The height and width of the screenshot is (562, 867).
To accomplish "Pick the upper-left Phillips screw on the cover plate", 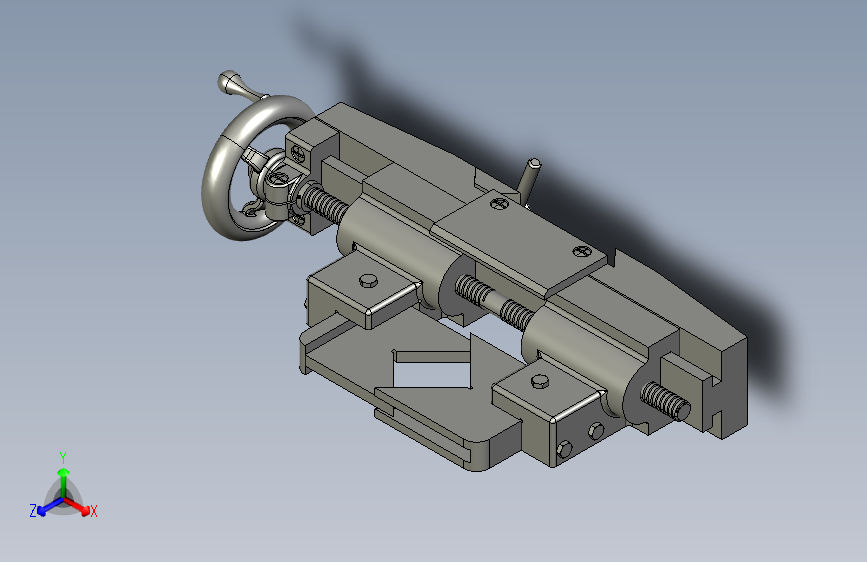I will [x=499, y=204].
